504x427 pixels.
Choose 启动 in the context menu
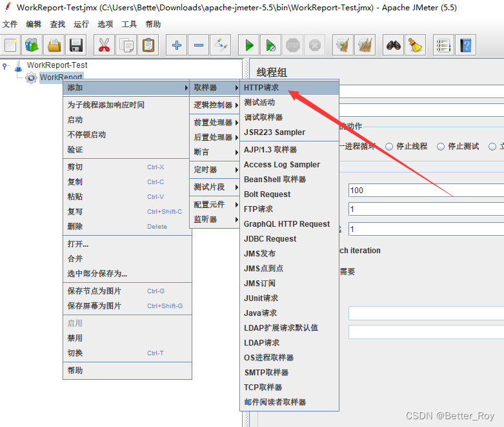click(126, 120)
